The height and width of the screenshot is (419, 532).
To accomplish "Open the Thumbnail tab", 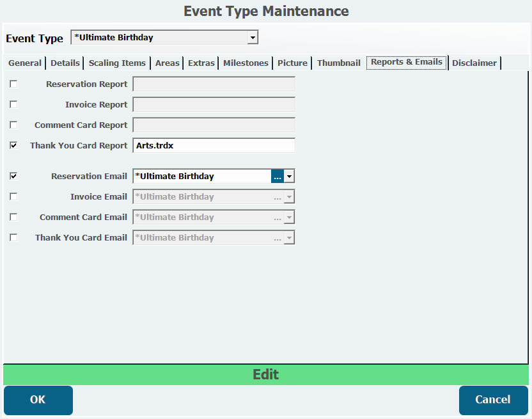I will coord(338,63).
